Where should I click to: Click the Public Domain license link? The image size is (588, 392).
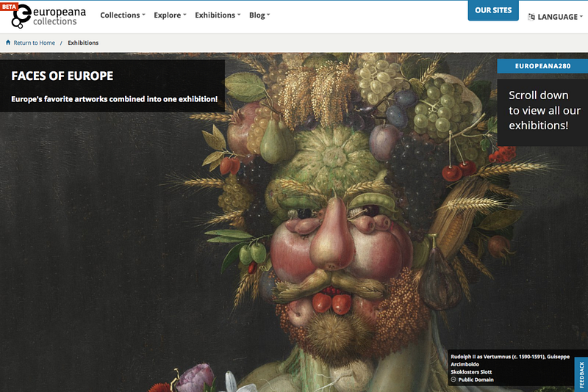476,380
